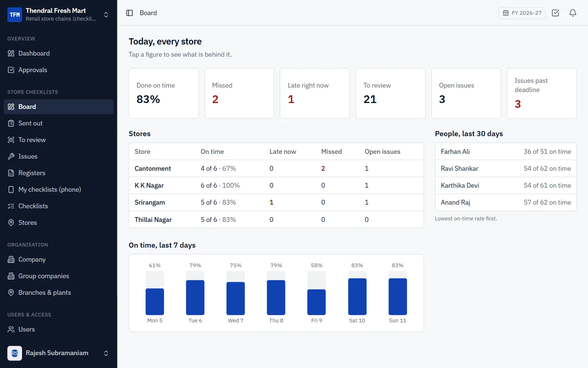Image resolution: width=588 pixels, height=368 pixels.
Task: Open the FY 2026-27 year selector
Action: pos(522,13)
